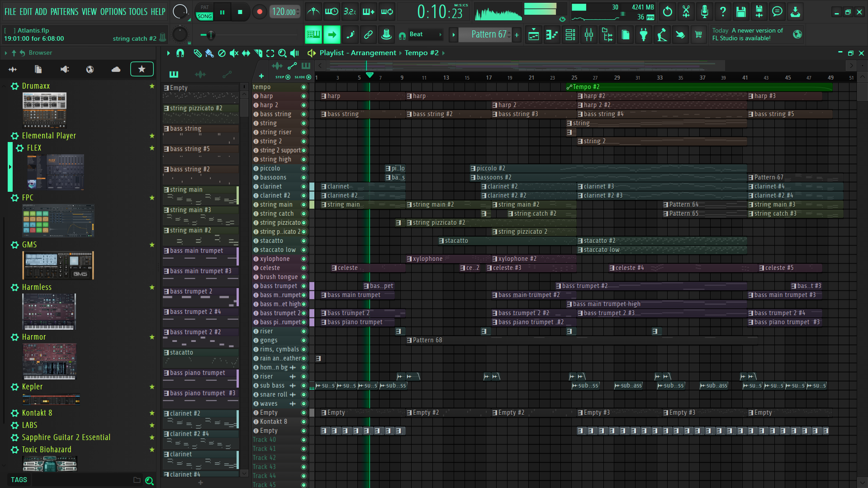Viewport: 868px width, 488px height.
Task: Click the plus to add a new pattern
Action: pyautogui.click(x=516, y=34)
